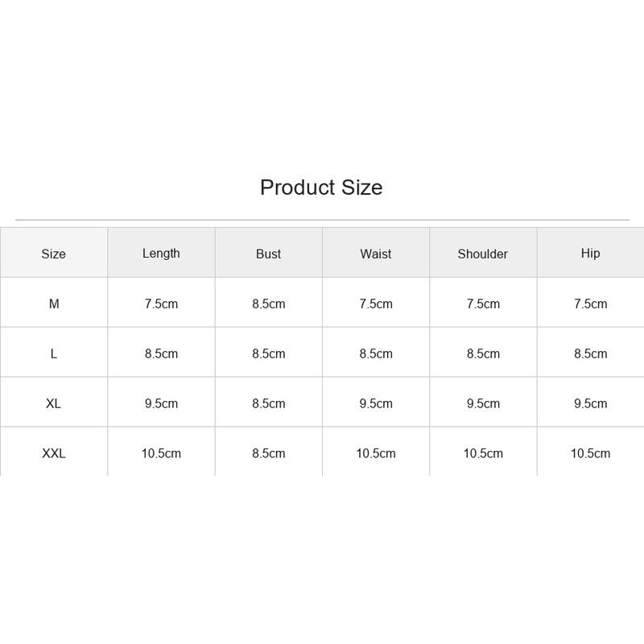644x644 pixels.
Task: Click the Product Size heading
Action: click(x=321, y=188)
